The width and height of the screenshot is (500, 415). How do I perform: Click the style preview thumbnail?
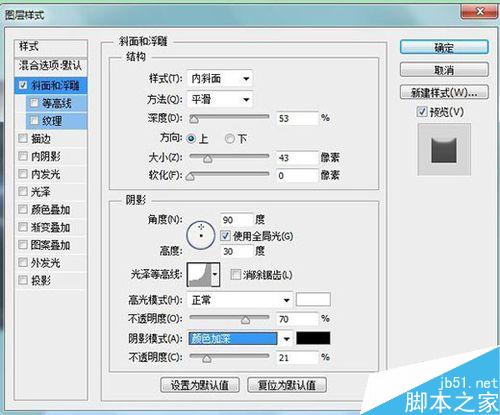click(444, 149)
